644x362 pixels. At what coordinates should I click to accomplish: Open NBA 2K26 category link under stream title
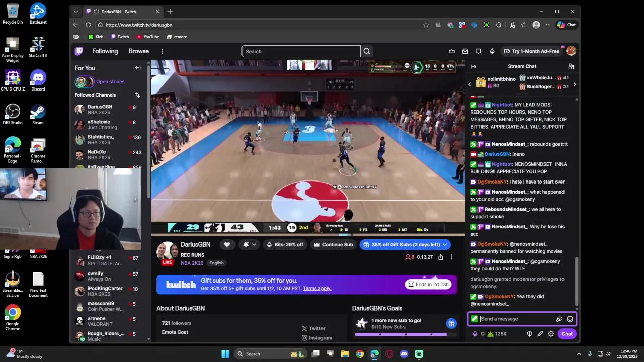click(x=192, y=263)
